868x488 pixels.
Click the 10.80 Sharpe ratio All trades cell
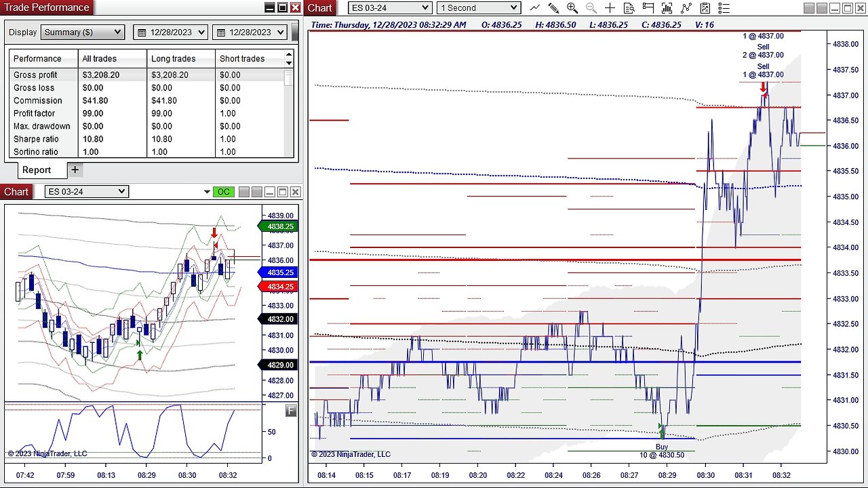tap(93, 139)
